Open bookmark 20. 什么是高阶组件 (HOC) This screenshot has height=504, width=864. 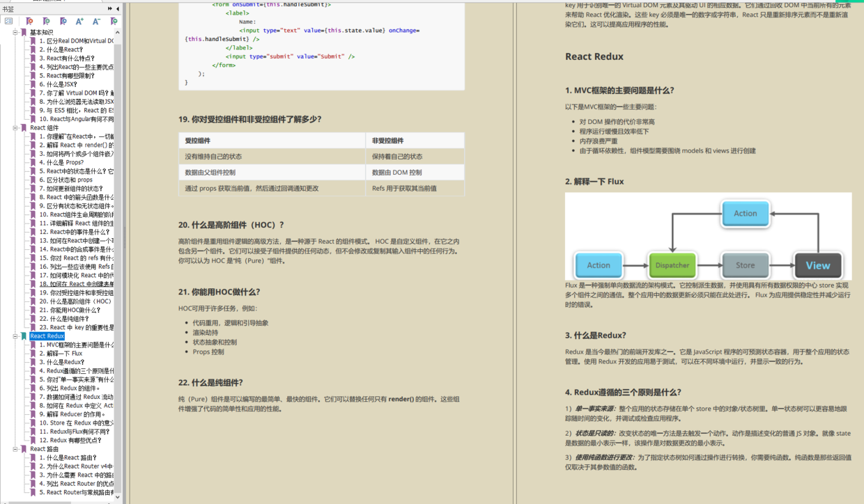pos(75,301)
